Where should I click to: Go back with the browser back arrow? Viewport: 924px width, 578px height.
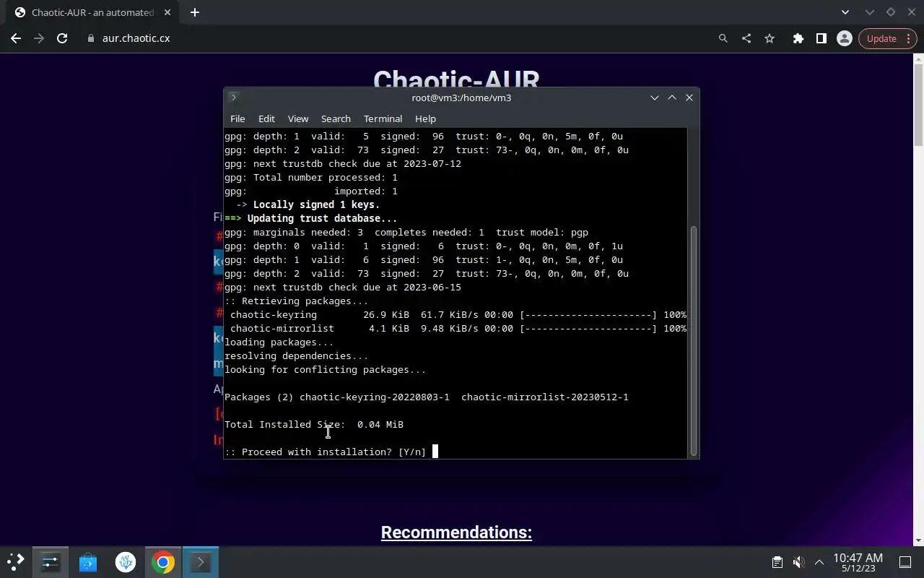tap(16, 38)
